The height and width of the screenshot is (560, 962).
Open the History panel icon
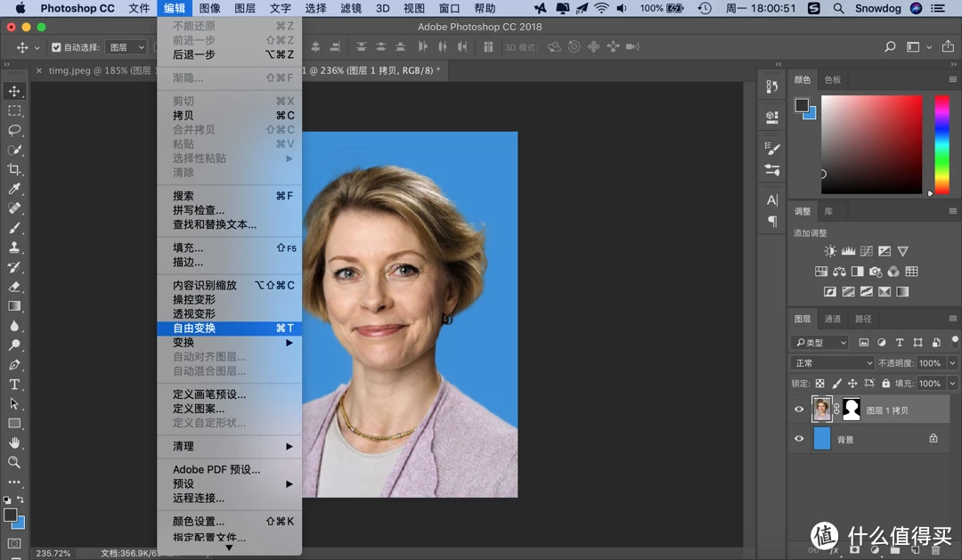(x=772, y=87)
